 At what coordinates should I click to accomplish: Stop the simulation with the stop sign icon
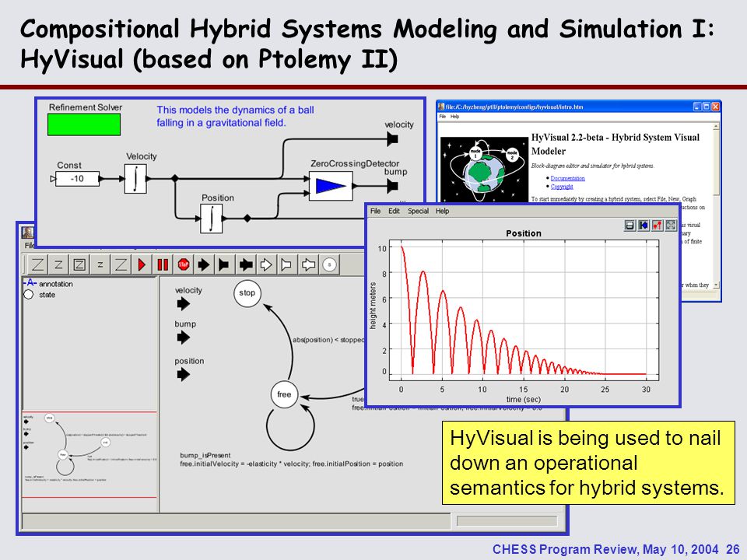pos(184,264)
